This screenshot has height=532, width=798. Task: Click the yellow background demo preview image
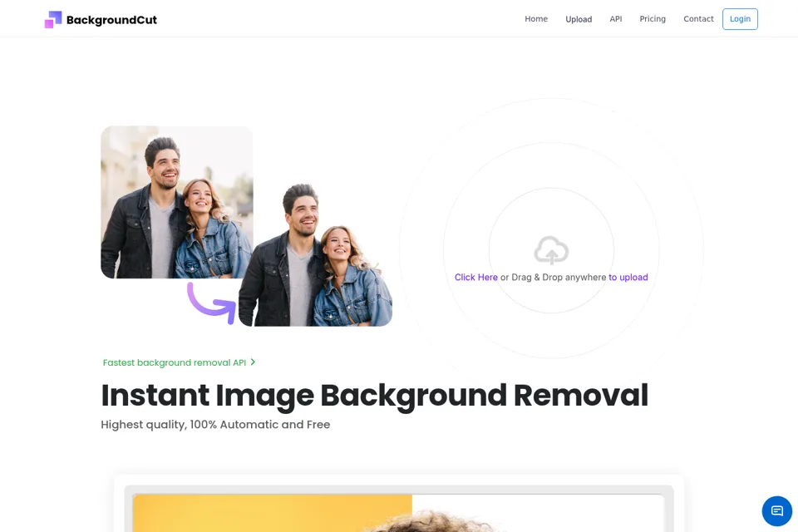pos(398,513)
